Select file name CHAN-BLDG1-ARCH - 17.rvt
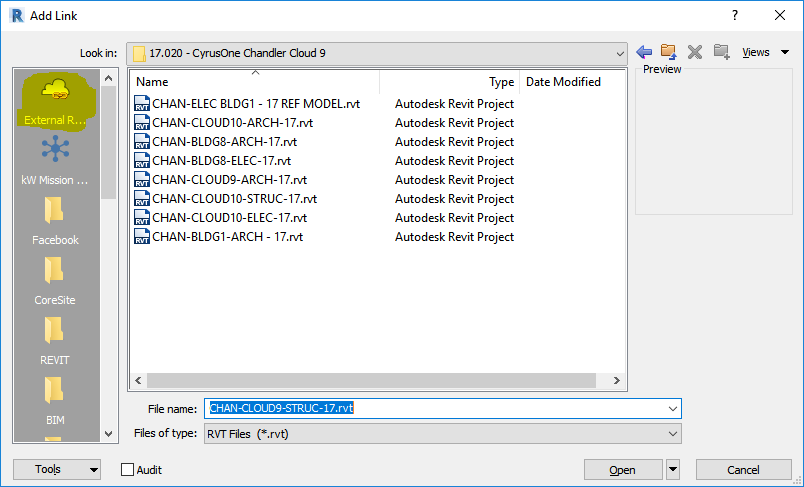 pyautogui.click(x=228, y=236)
